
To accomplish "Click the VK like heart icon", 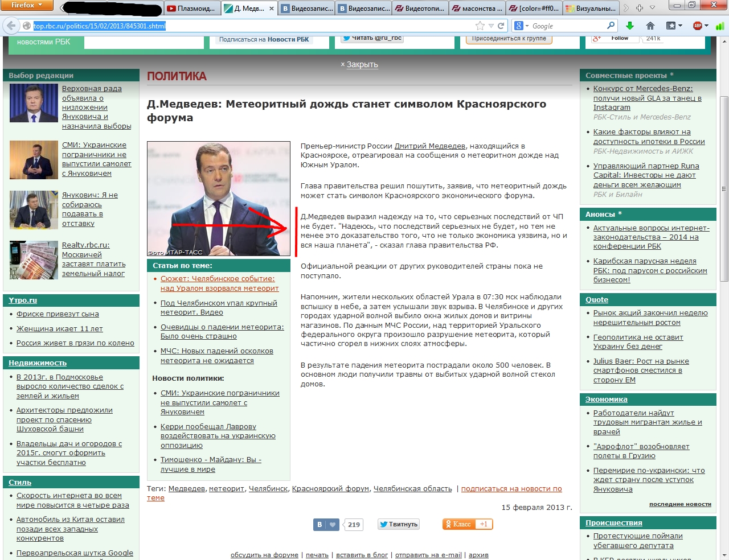I will [x=333, y=524].
